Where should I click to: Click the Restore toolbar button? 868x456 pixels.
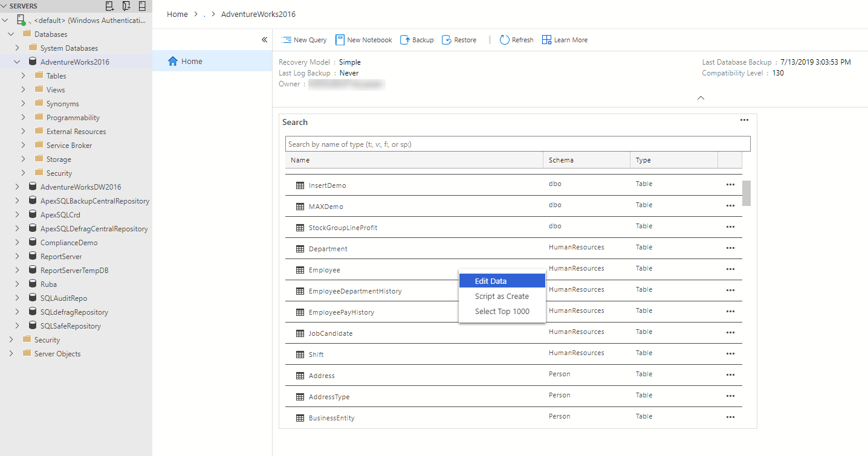[x=459, y=40]
